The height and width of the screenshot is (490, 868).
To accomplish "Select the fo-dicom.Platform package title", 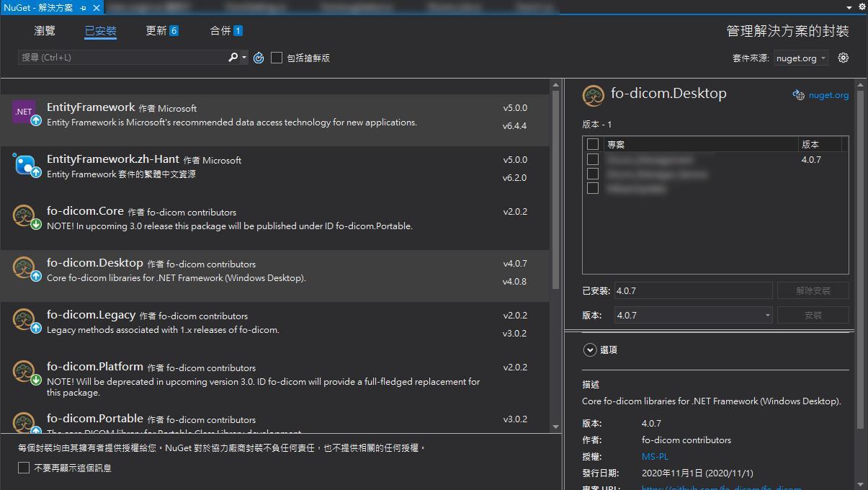I will coord(95,367).
